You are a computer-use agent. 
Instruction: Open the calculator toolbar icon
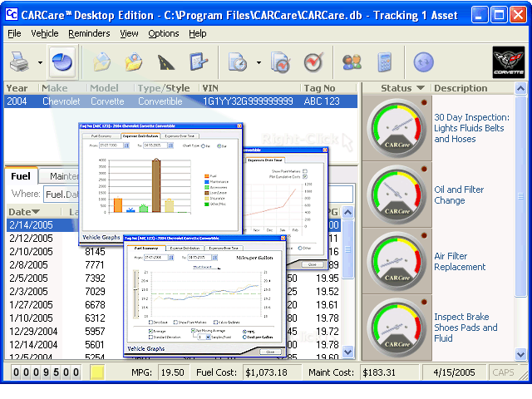click(384, 62)
